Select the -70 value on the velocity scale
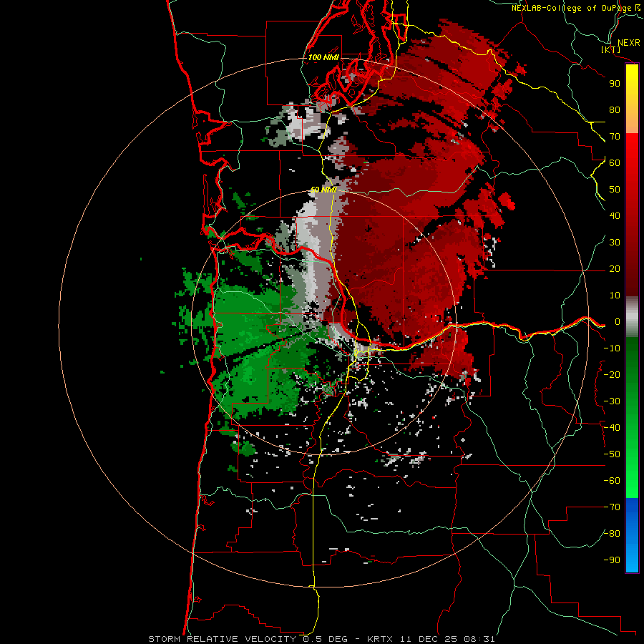 tap(612, 507)
